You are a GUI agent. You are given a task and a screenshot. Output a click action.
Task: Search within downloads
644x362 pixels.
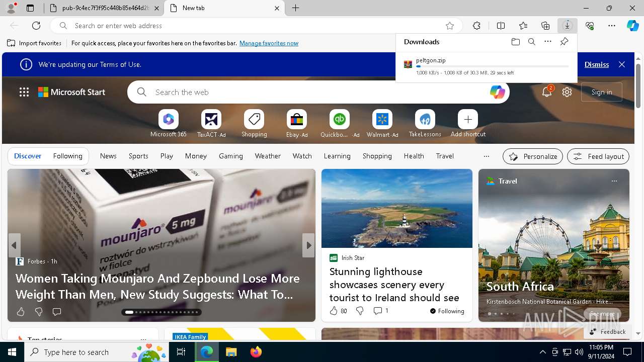tap(532, 42)
